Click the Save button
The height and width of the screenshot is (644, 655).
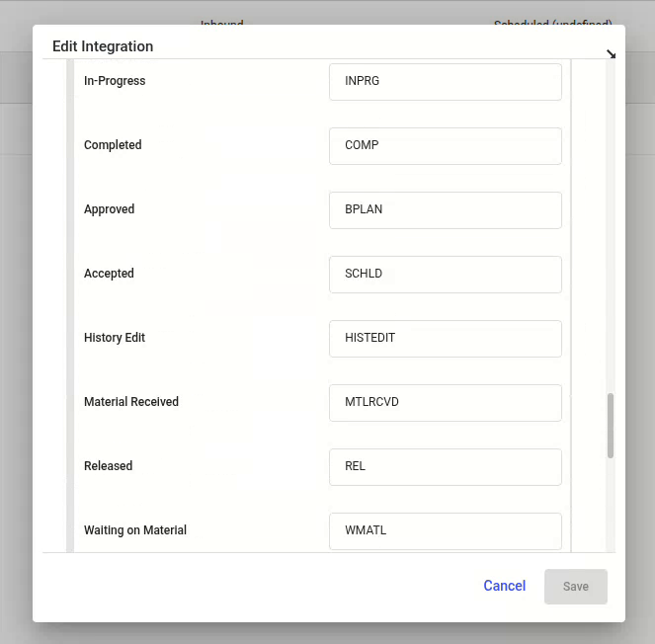[x=576, y=587]
